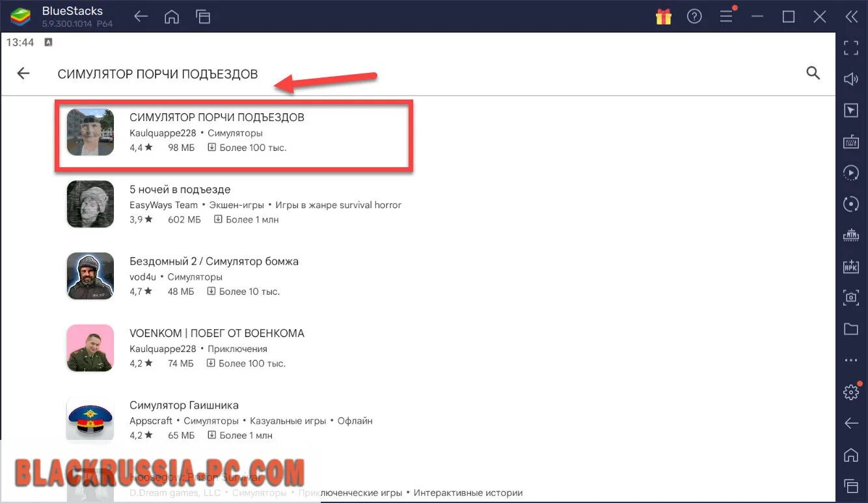Click the Офлайн tag under Симулятор Гаишника
The image size is (868, 503).
pyautogui.click(x=355, y=421)
